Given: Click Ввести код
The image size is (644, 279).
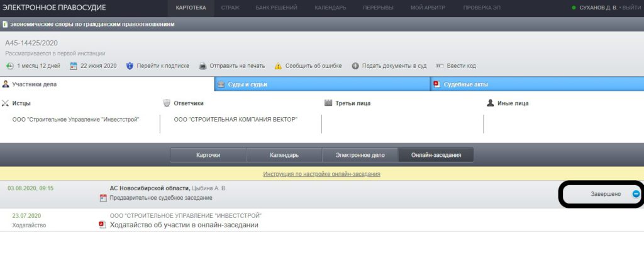Looking at the screenshot, I should click(461, 66).
